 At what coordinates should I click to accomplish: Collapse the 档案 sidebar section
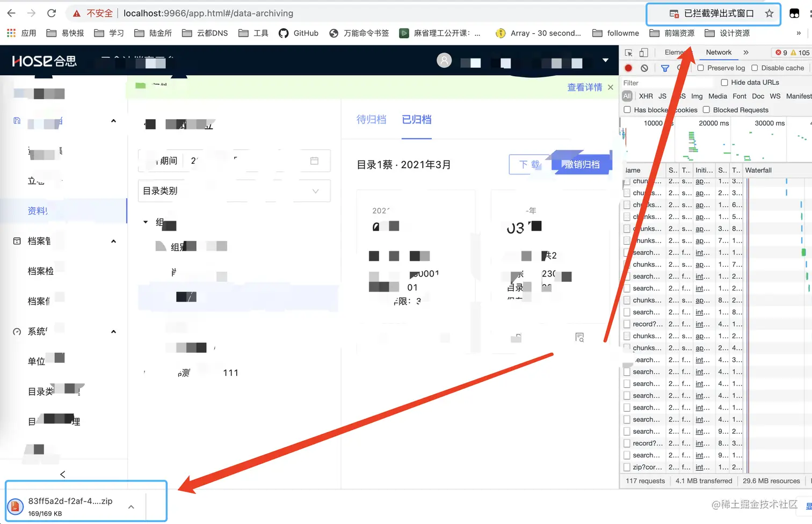(113, 241)
